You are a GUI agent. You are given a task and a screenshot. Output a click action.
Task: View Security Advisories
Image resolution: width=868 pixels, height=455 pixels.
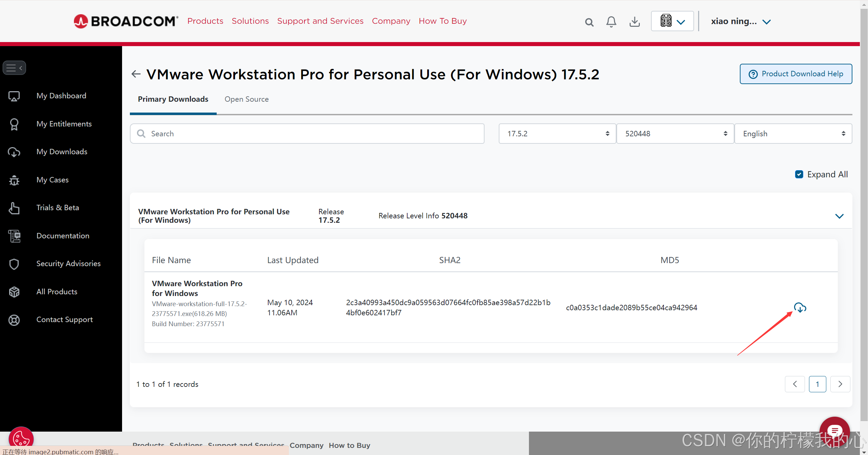click(68, 264)
